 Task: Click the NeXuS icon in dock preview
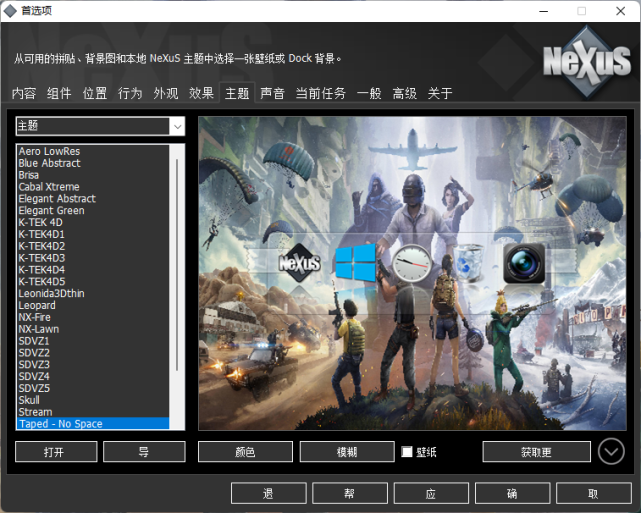299,263
